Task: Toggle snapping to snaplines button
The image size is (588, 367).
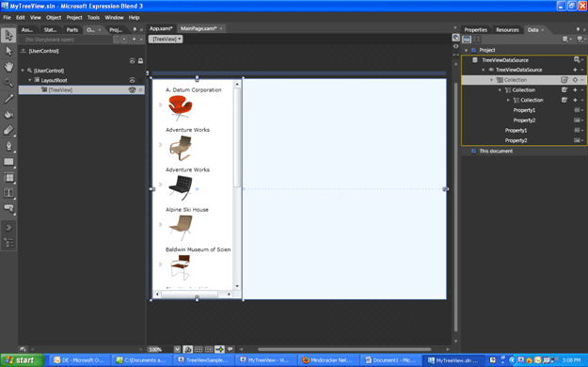Action: (x=219, y=349)
